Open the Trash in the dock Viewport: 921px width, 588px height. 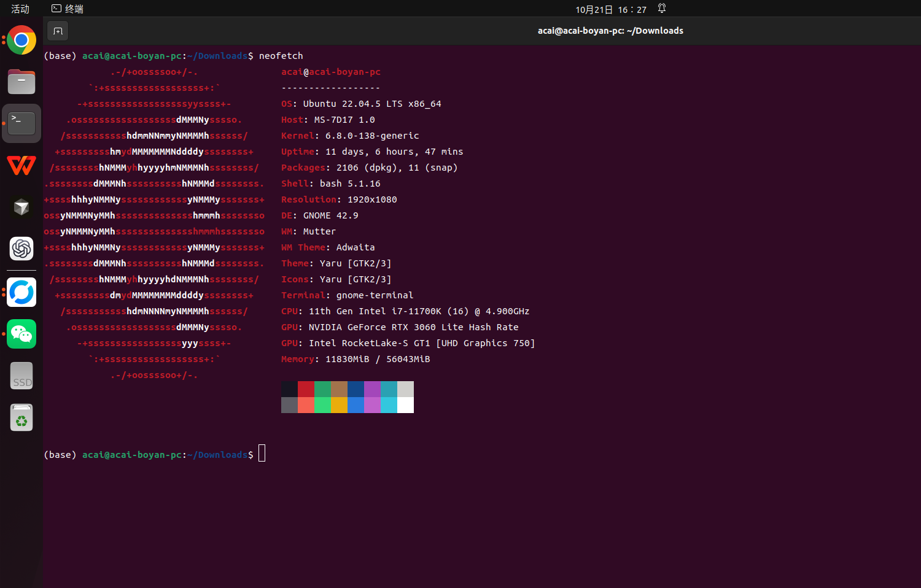pos(21,417)
